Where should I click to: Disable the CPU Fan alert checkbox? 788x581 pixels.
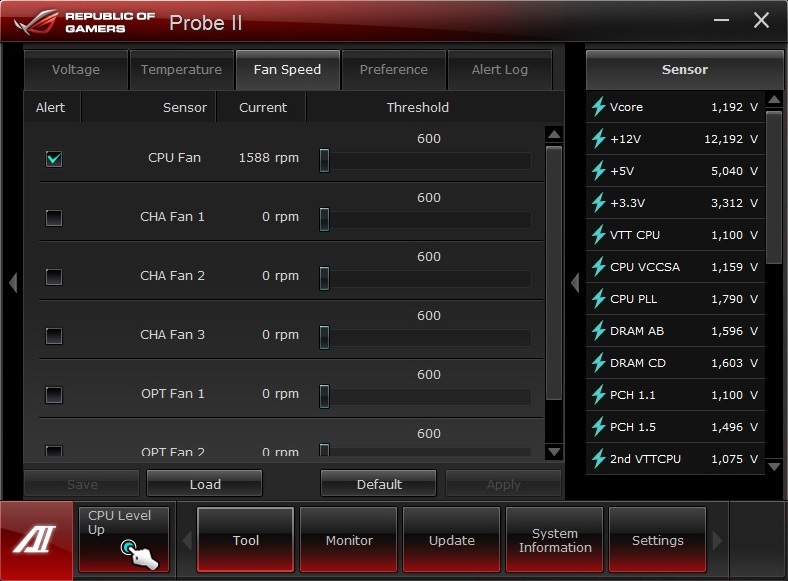(x=54, y=159)
